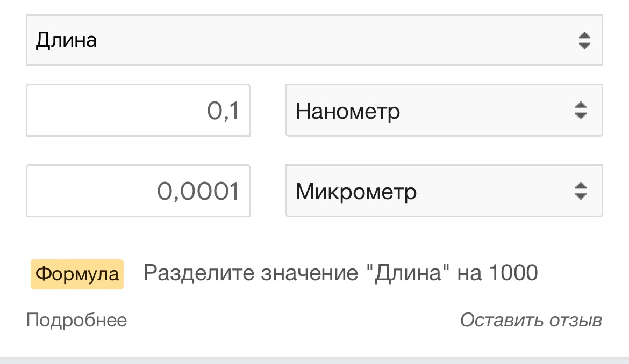Click the double-arrow icon on Длина selector
This screenshot has height=364, width=629.
(584, 41)
